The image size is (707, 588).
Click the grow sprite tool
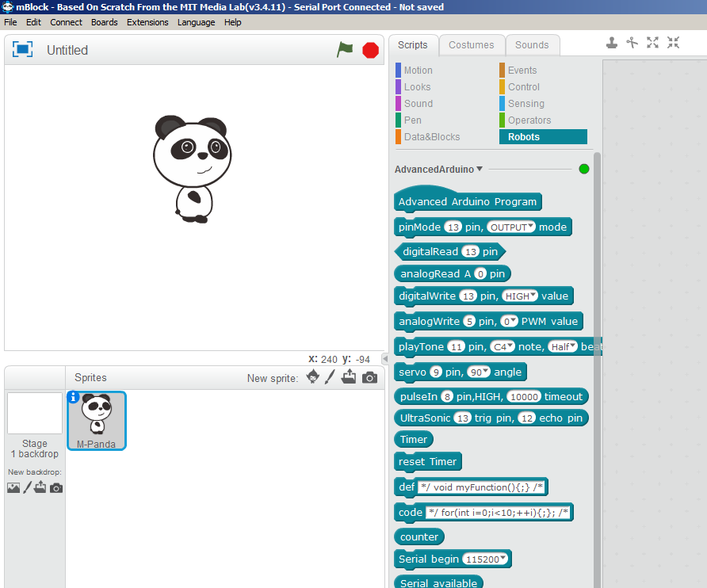pyautogui.click(x=652, y=43)
